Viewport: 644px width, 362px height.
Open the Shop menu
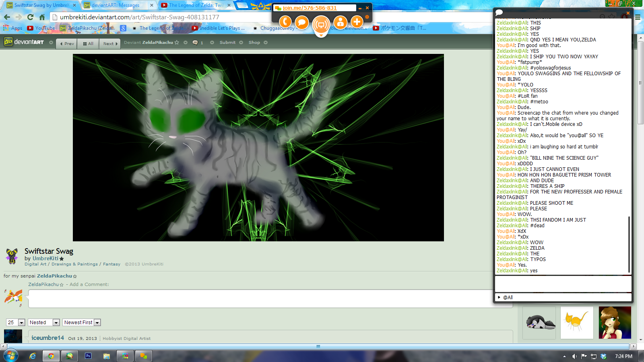[x=254, y=42]
